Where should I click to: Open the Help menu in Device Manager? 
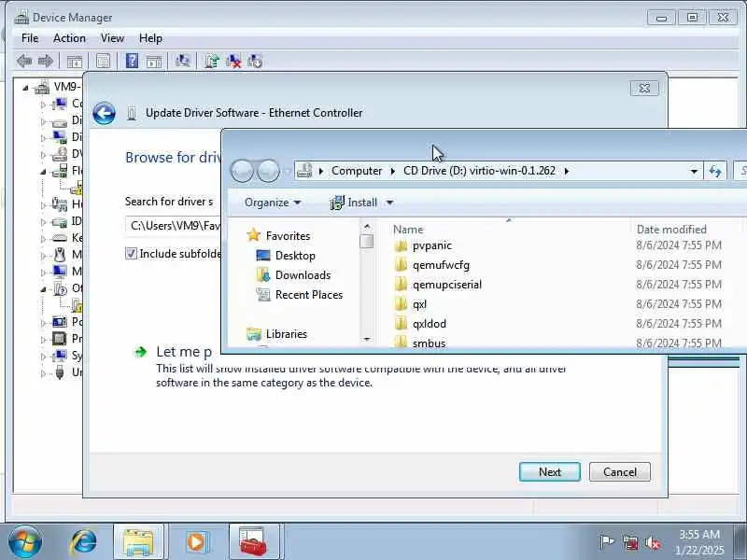[x=150, y=38]
